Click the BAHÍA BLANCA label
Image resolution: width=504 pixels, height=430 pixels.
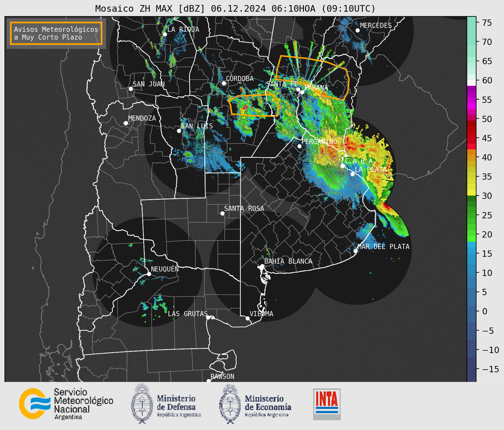[x=288, y=261]
